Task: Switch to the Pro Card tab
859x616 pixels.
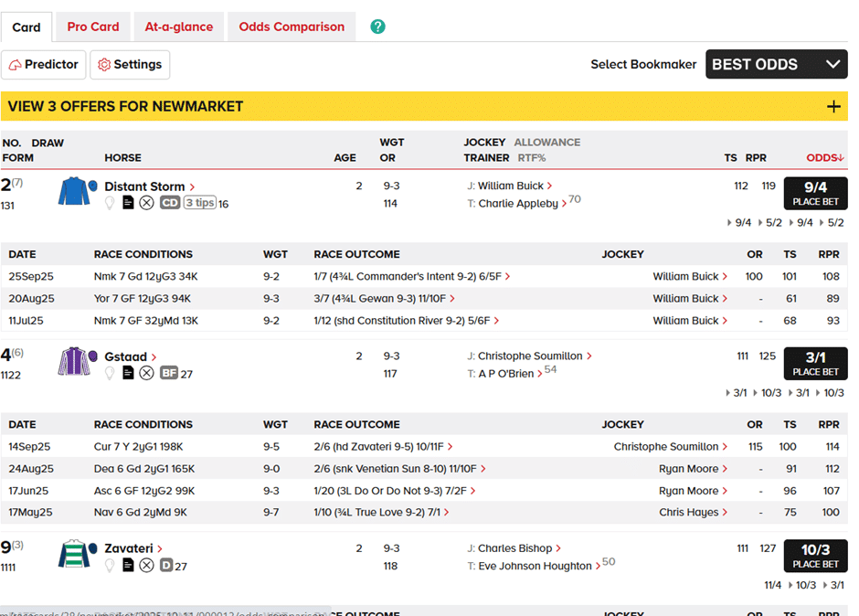Action: pos(93,27)
